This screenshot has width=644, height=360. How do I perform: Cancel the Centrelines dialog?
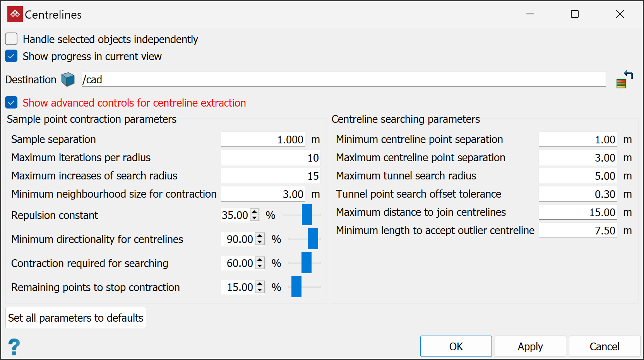604,346
